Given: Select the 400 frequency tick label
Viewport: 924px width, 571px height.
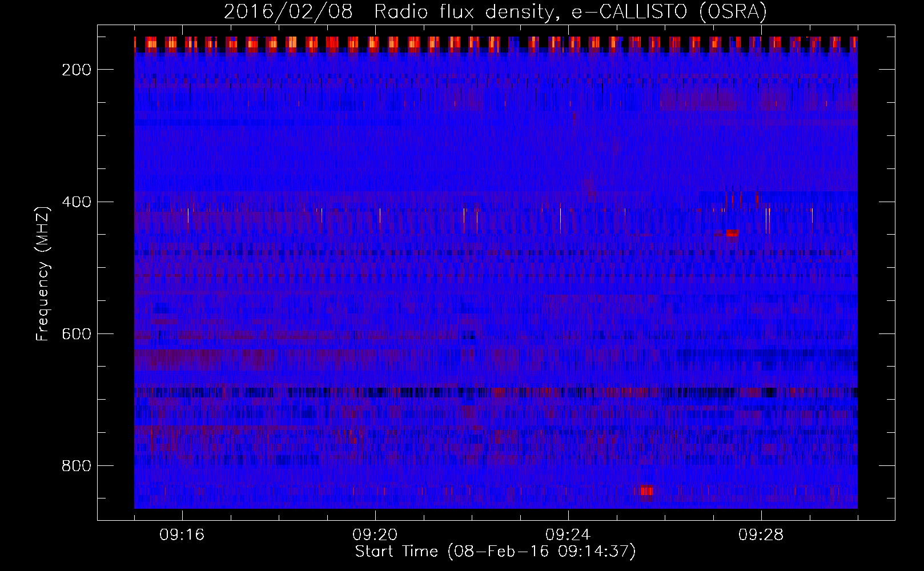Looking at the screenshot, I should [x=77, y=202].
